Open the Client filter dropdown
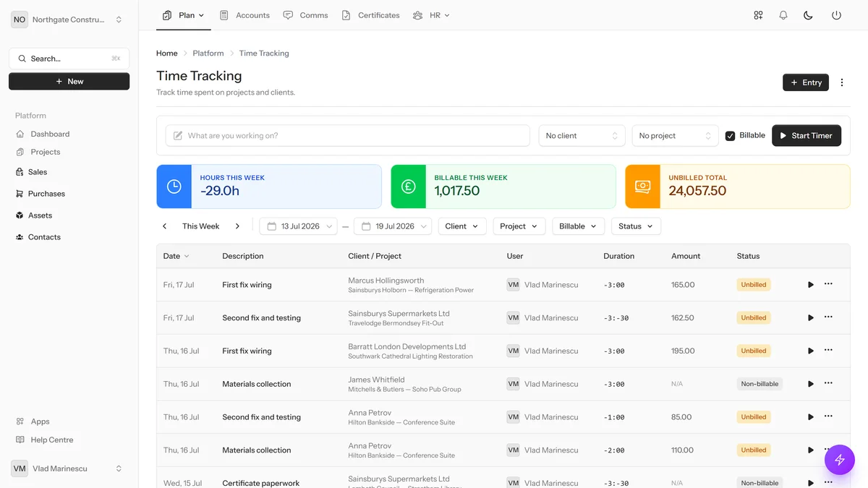 pos(461,226)
